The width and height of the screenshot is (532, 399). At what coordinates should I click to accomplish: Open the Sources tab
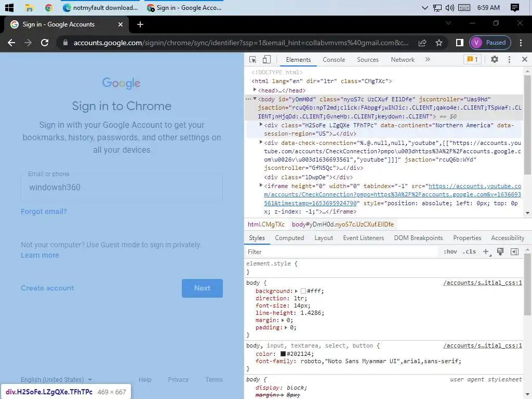pos(368,60)
